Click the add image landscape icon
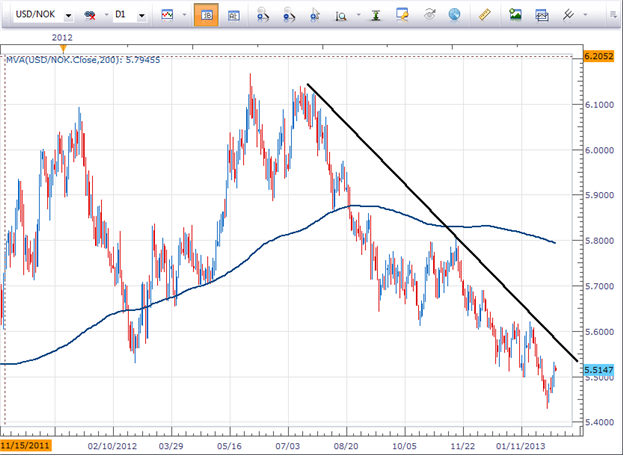 (515, 15)
